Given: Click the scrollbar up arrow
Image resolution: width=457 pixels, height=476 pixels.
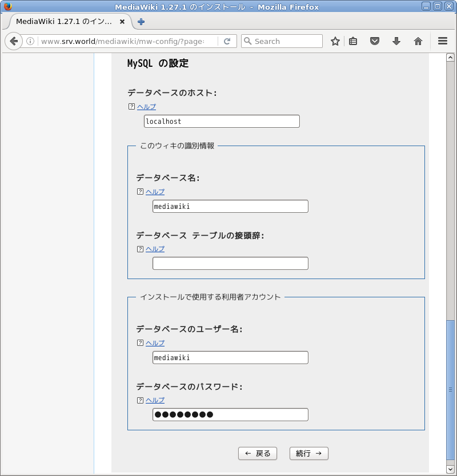Looking at the screenshot, I should 450,58.
